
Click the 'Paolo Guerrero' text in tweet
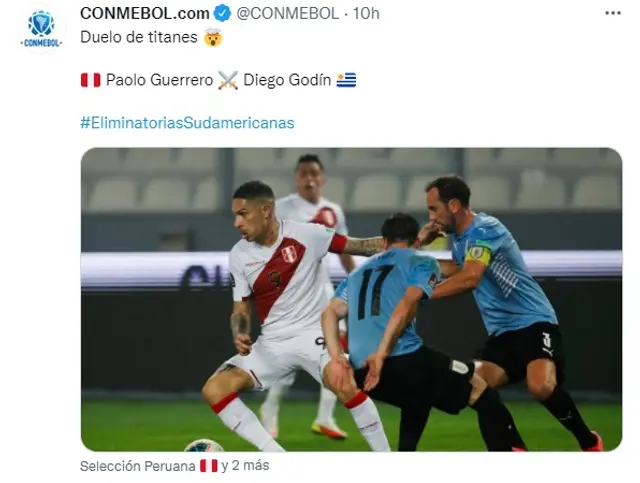[160, 80]
